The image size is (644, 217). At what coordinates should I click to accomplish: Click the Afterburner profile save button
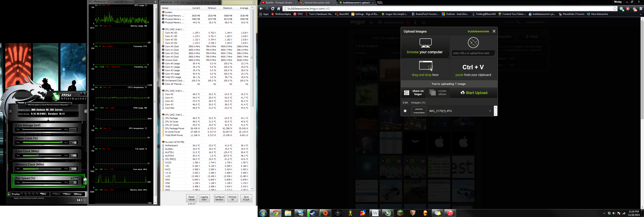[x=44, y=194]
